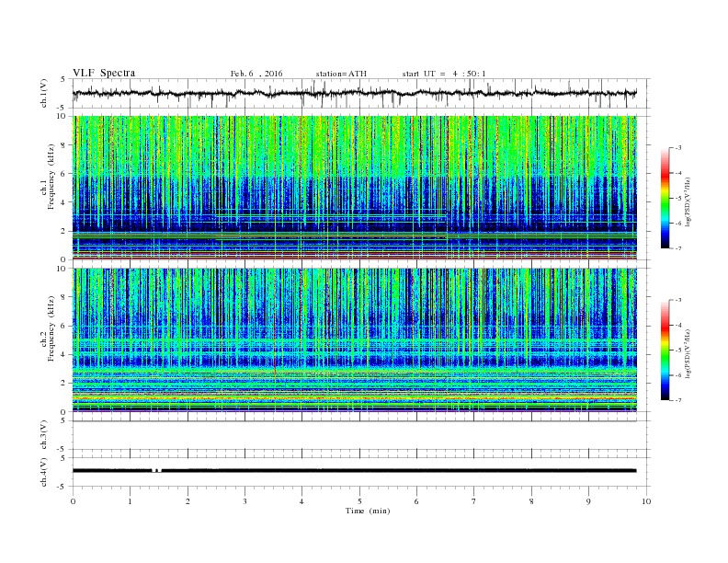
Task: Click the "ch.4(V)" axis label
Action: 44,472
